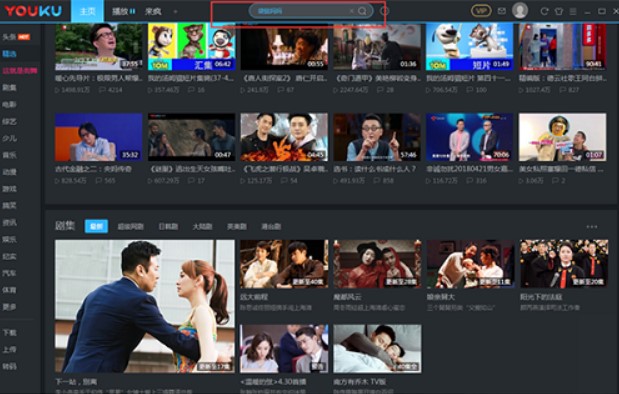This screenshot has height=394, width=619.
Task: Select the 日韩剧 tab
Action: (168, 227)
